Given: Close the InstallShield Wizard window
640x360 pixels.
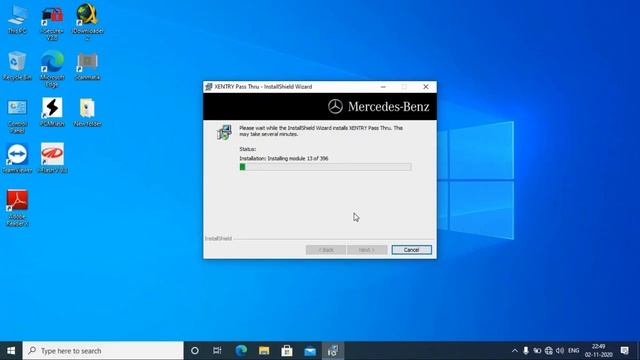Looking at the screenshot, I should click(x=426, y=87).
